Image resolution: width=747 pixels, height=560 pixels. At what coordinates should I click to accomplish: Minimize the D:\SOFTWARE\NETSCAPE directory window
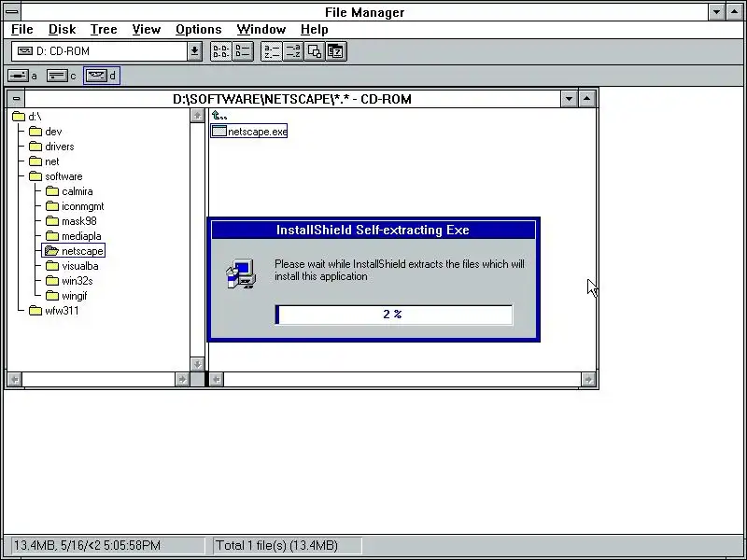(569, 99)
